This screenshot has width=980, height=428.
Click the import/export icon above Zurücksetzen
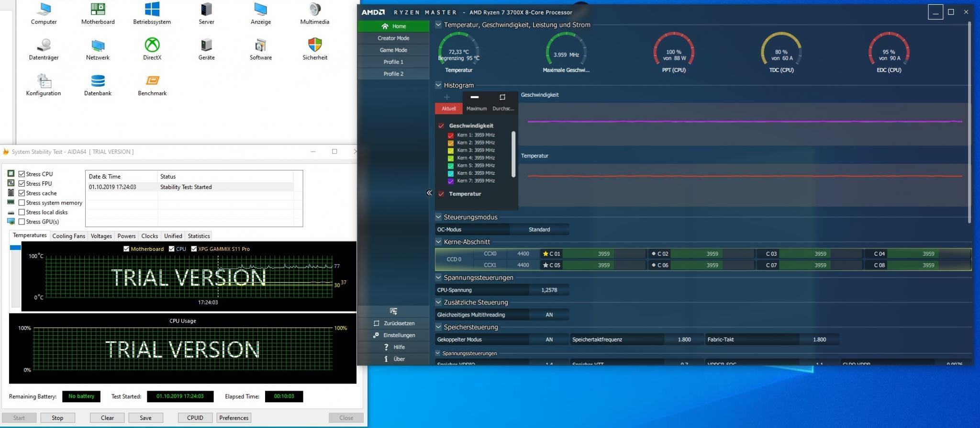coord(393,311)
